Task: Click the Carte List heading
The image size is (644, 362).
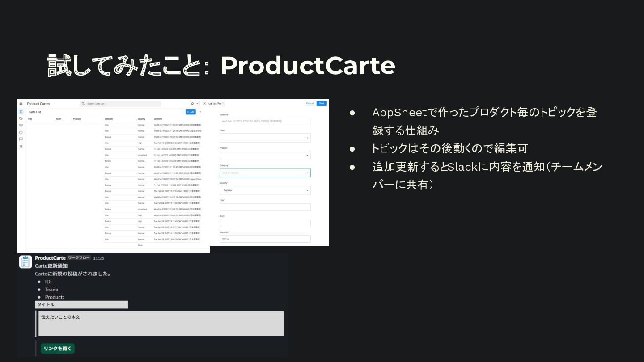Action: (x=34, y=112)
